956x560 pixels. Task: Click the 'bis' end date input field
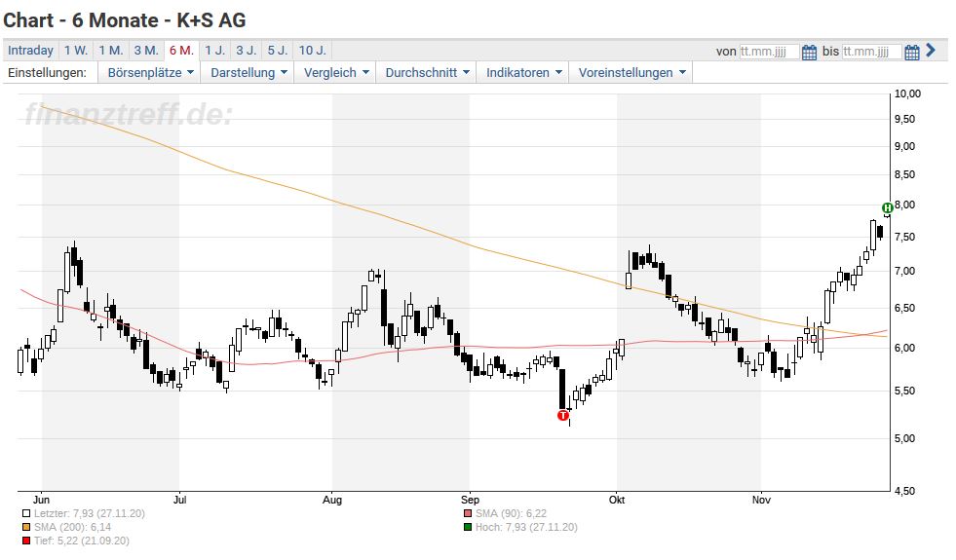tap(871, 52)
